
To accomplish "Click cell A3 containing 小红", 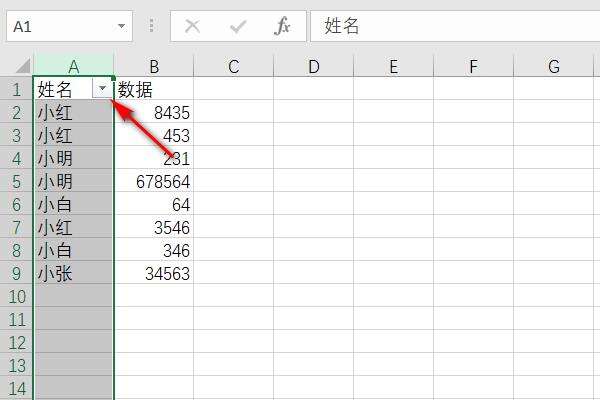I will coord(73,135).
